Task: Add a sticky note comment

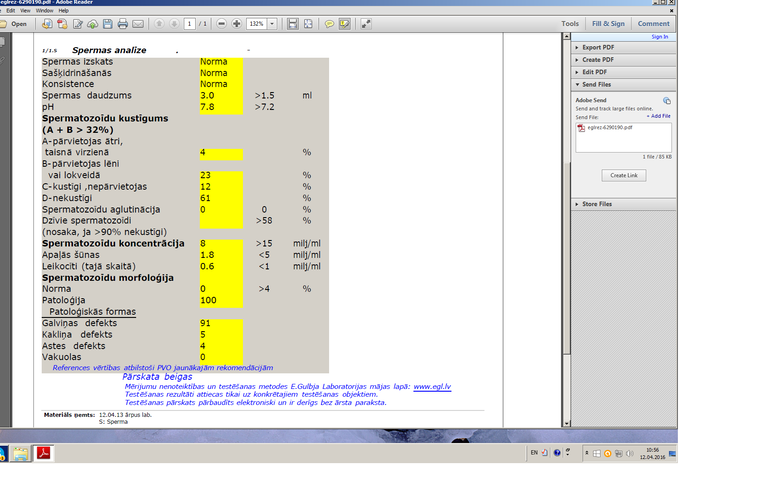Action: coord(330,23)
